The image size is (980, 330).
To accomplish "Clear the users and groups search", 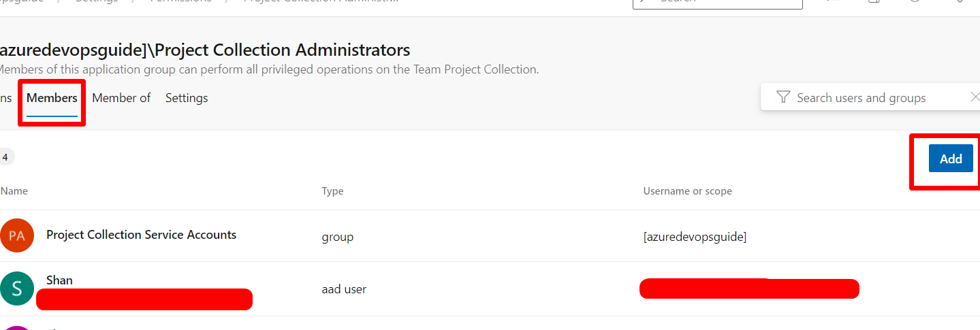I will tap(974, 97).
